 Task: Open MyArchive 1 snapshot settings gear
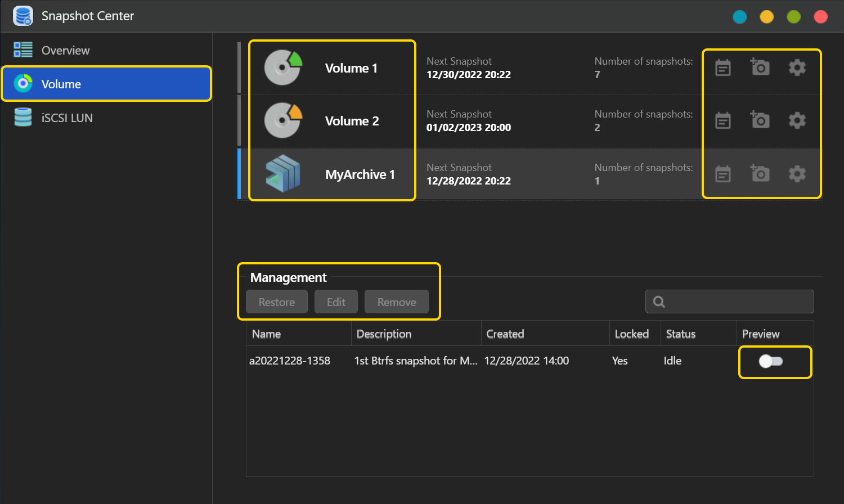(797, 174)
